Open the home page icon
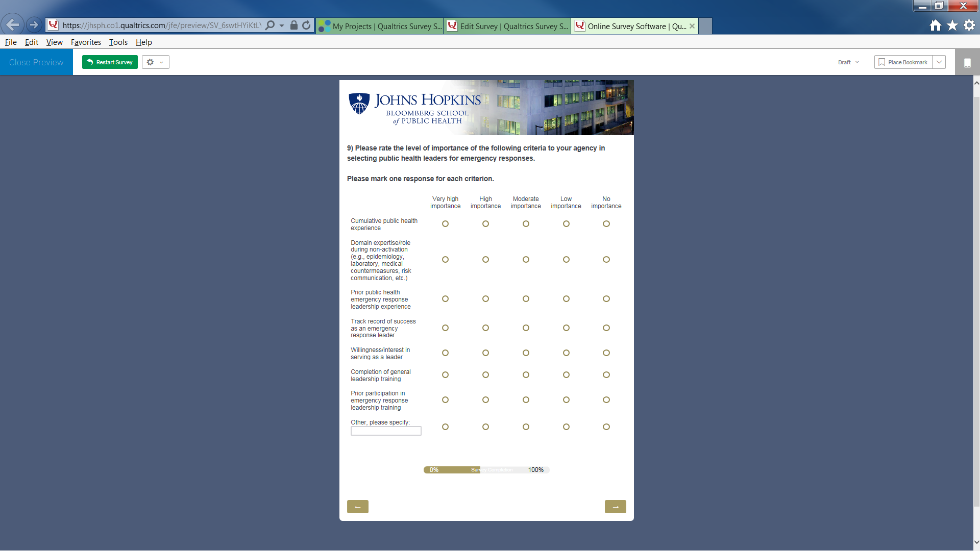This screenshot has width=980, height=551. [935, 26]
